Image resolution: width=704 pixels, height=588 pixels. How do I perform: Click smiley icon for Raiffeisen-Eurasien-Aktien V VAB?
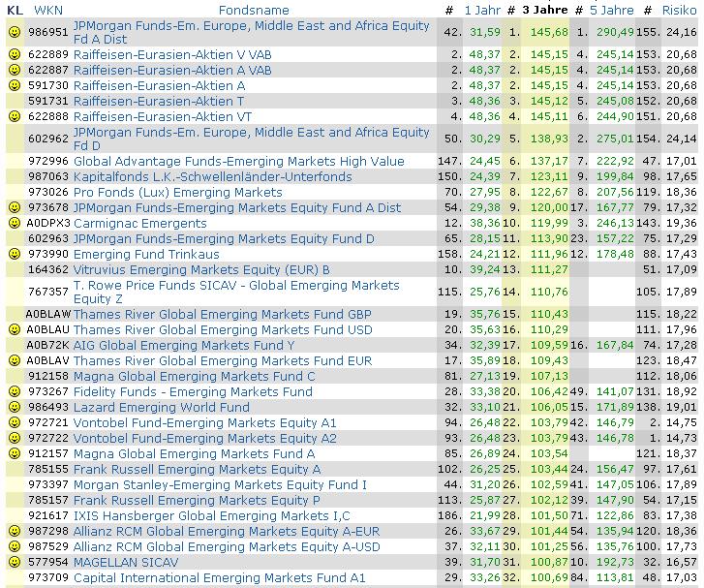coord(15,55)
